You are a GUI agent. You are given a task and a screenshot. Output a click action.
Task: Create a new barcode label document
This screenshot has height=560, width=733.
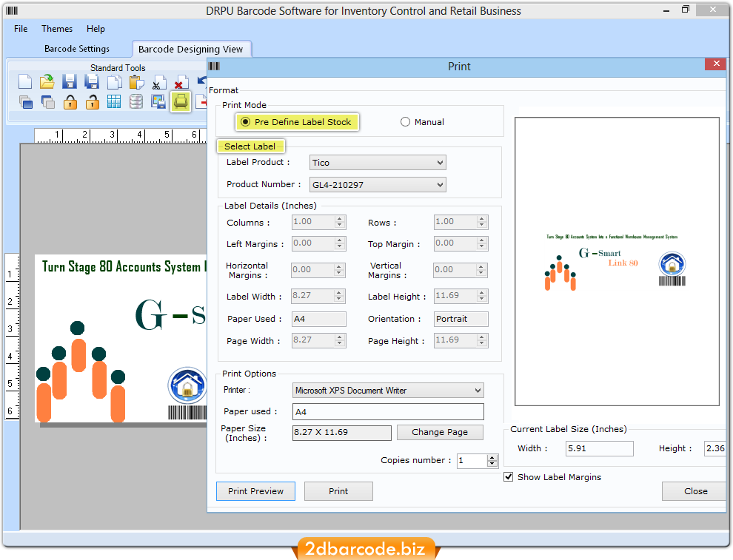click(x=25, y=82)
